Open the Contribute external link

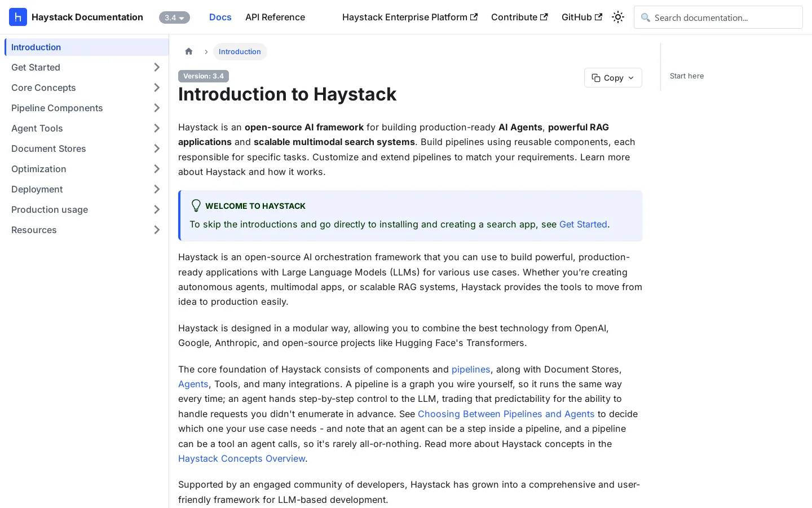[x=519, y=17]
